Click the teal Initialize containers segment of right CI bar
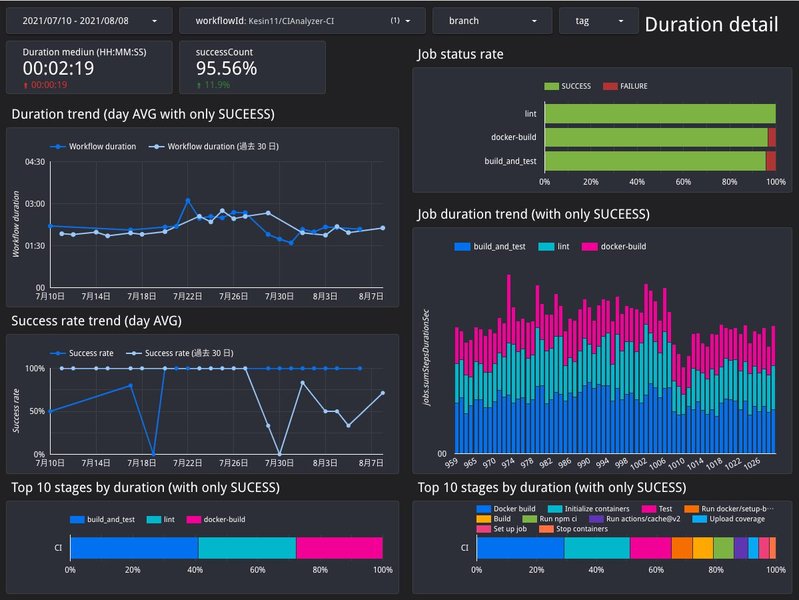The image size is (799, 600). tap(597, 548)
